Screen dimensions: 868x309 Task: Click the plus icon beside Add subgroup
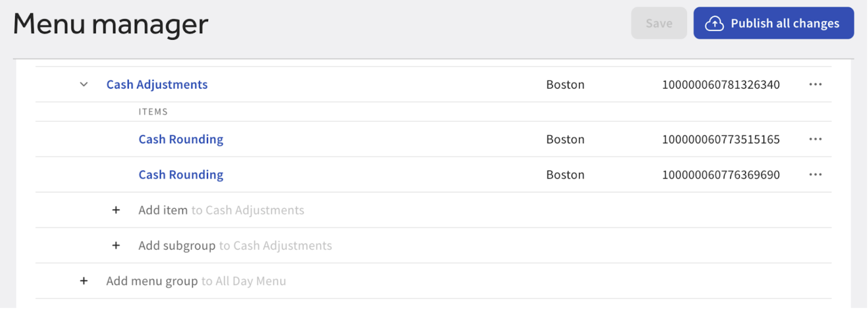click(x=116, y=246)
